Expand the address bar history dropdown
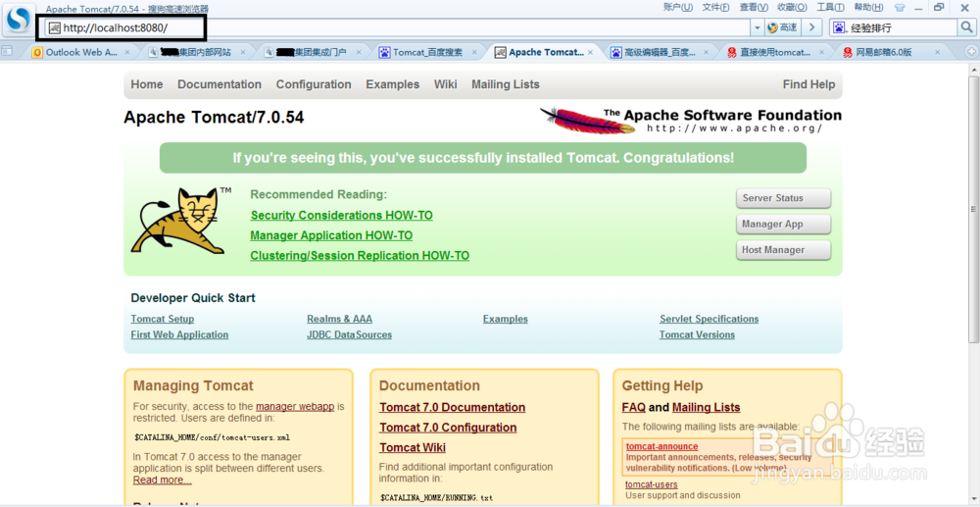The height and width of the screenshot is (507, 980). pos(757,27)
